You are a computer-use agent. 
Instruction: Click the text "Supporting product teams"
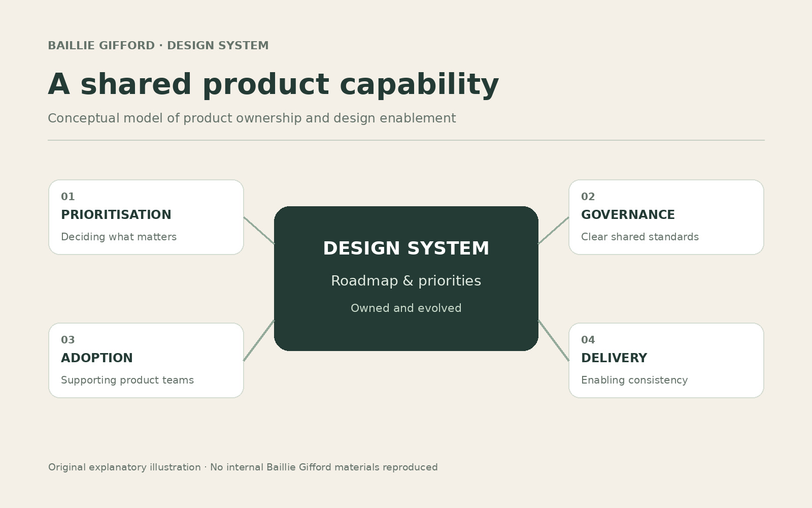coord(127,380)
